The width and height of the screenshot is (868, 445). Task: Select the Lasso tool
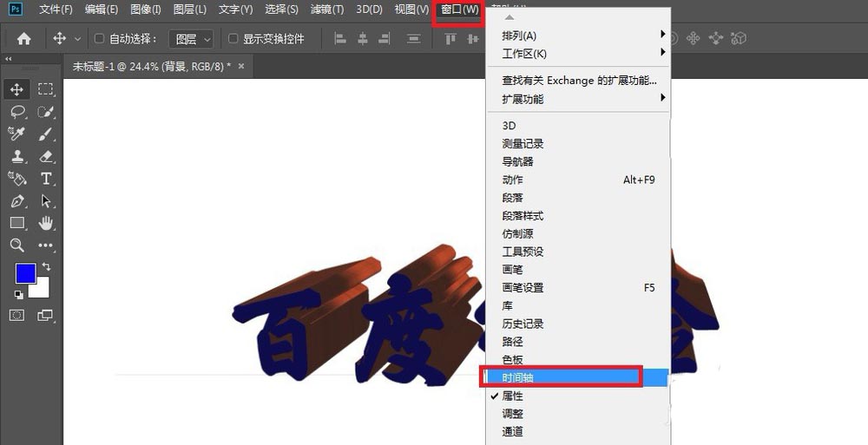coord(17,112)
